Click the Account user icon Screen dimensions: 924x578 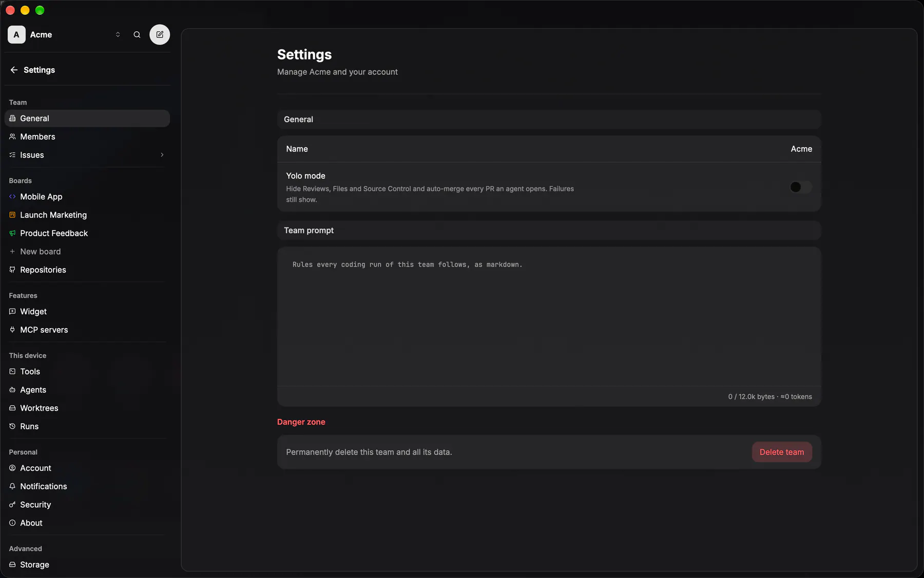pos(12,468)
